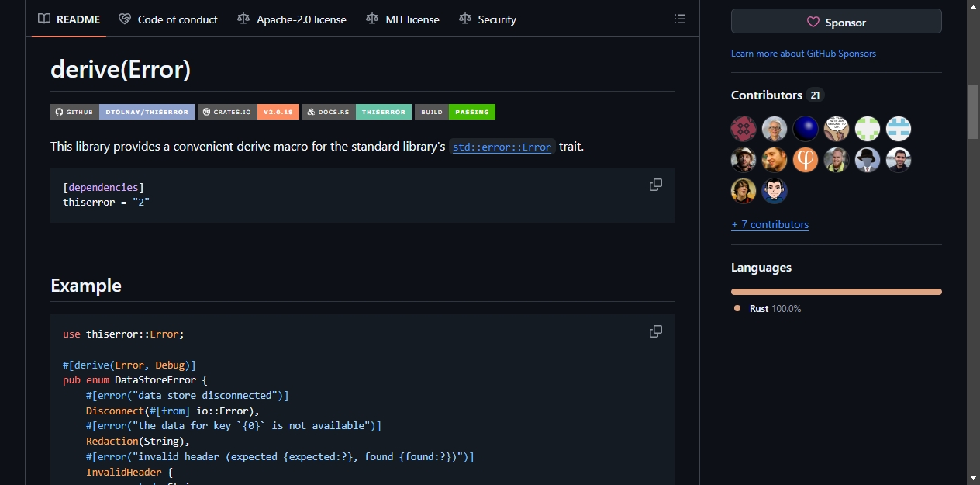Open the build passing badge
980x485 pixels.
tap(455, 112)
